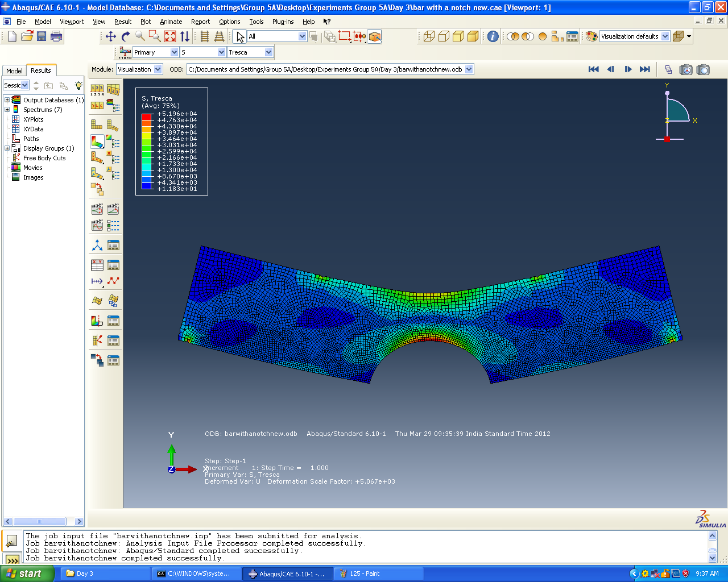Select Movies in the results tree
The width and height of the screenshot is (728, 582).
tap(32, 168)
